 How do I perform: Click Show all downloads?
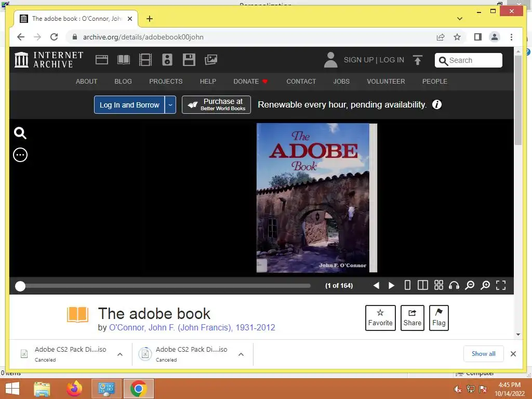pos(484,354)
